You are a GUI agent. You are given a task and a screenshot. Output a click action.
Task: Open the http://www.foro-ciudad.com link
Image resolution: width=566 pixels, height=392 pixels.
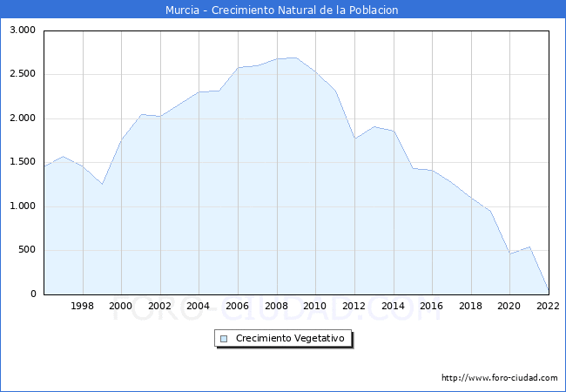click(x=500, y=378)
